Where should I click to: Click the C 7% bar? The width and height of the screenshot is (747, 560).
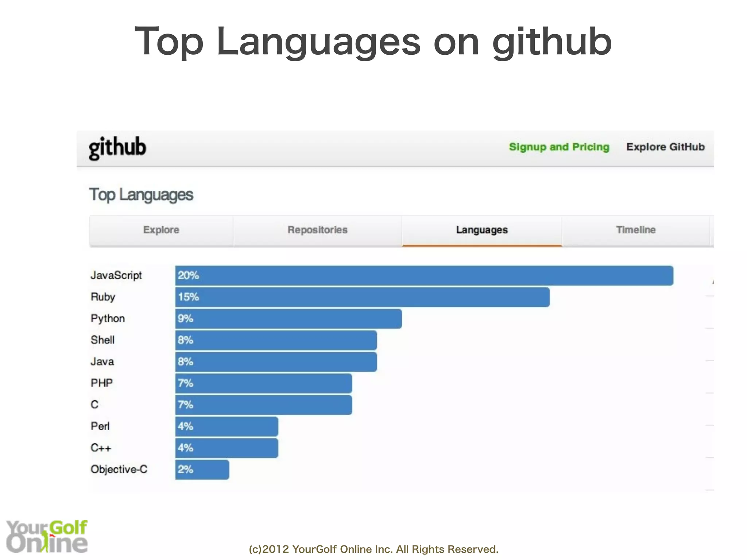(264, 405)
